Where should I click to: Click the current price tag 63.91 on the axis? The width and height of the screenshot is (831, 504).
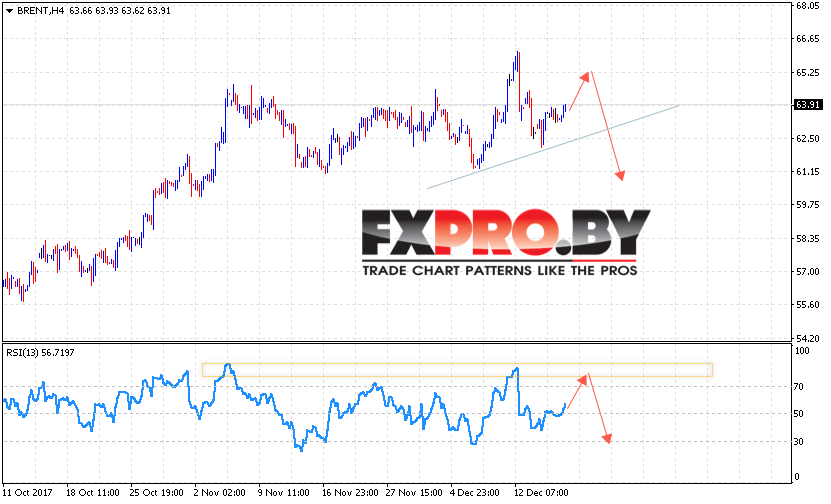point(808,105)
